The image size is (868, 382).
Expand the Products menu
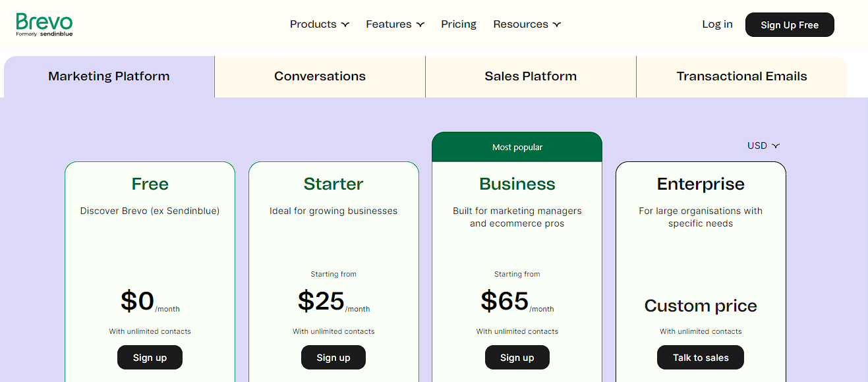(320, 24)
